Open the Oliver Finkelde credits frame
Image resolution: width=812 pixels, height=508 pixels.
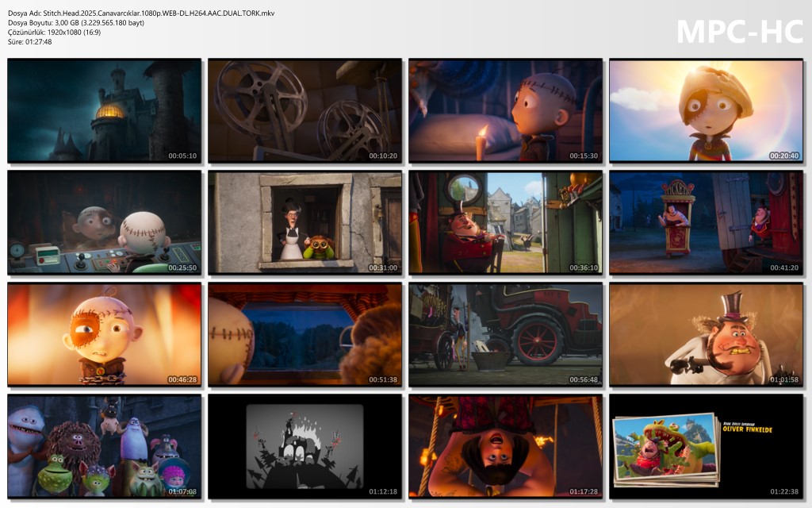point(706,447)
